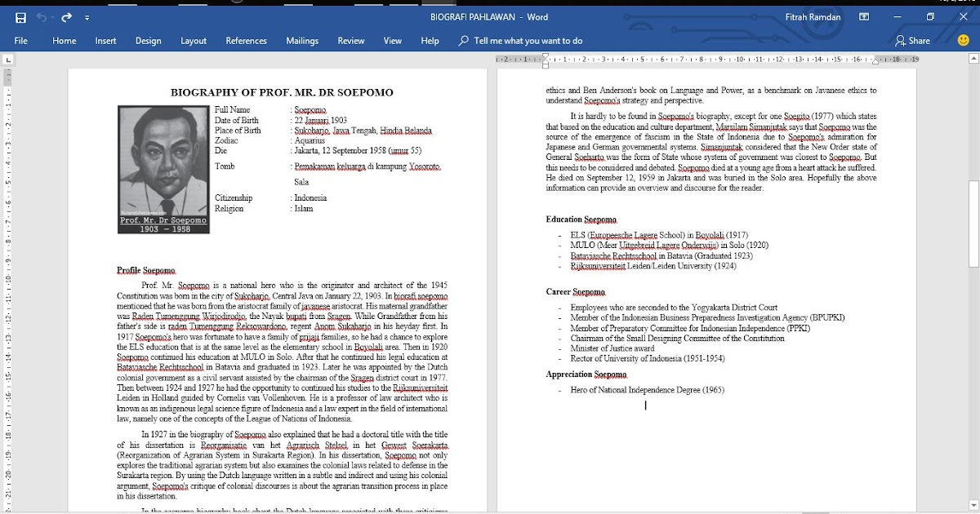
Task: Click the BPUPKI member list item
Action: [x=707, y=317]
